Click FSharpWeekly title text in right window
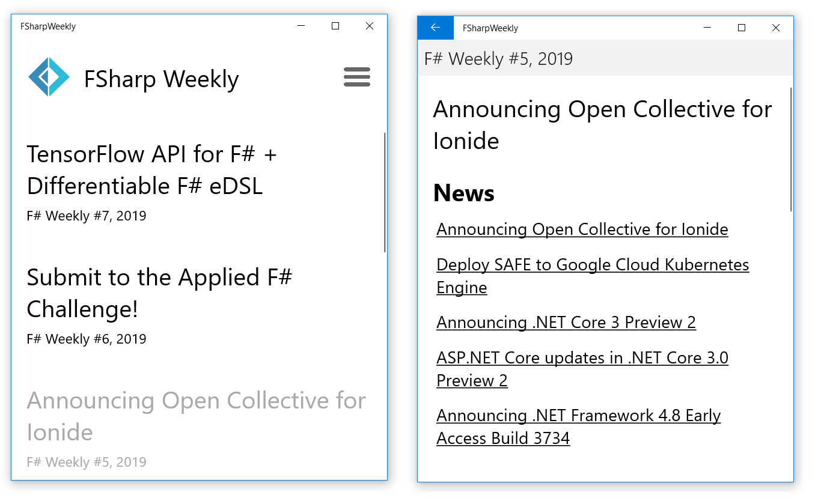The height and width of the screenshot is (504, 821). (490, 28)
